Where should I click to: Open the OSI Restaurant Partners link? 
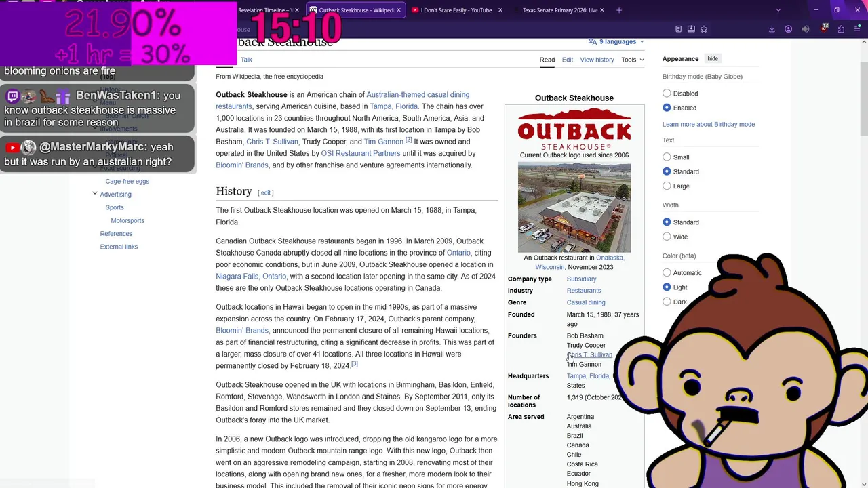pyautogui.click(x=361, y=153)
